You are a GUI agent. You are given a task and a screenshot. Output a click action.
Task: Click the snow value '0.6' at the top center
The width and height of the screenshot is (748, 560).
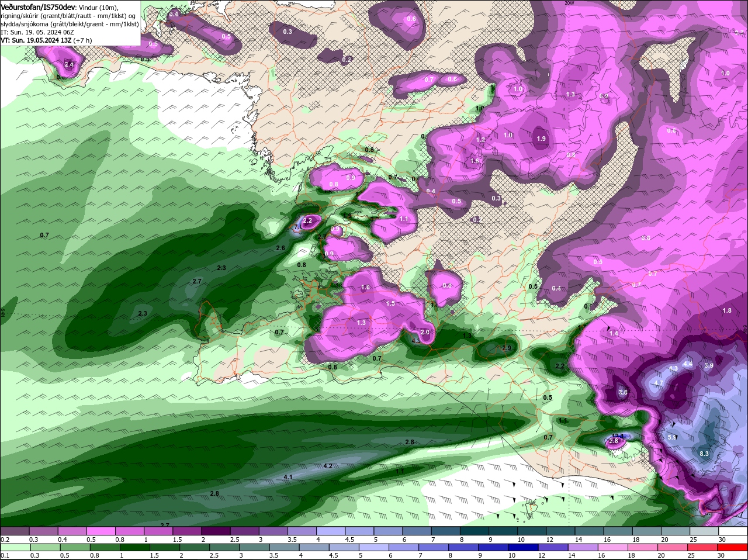coord(411,19)
